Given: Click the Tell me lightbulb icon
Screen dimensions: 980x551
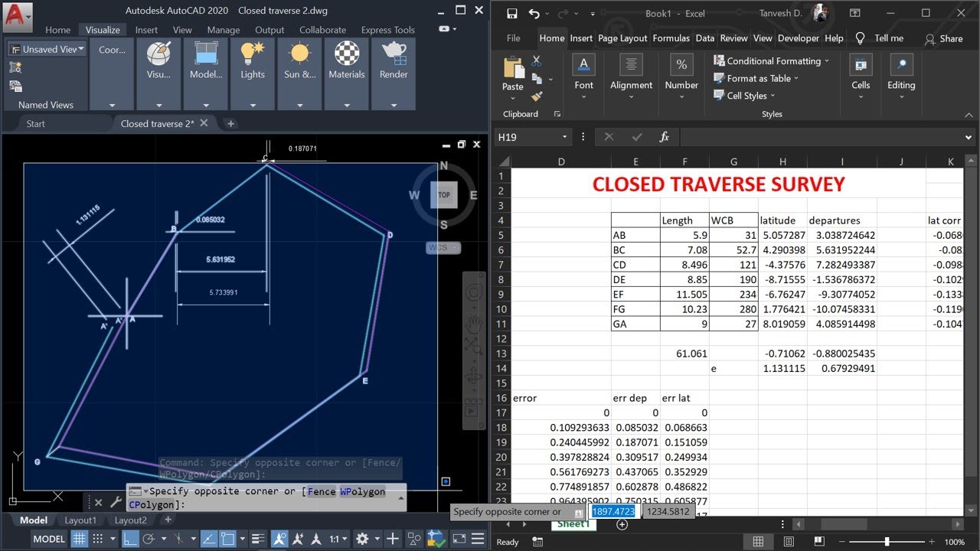Looking at the screenshot, I should tap(860, 37).
